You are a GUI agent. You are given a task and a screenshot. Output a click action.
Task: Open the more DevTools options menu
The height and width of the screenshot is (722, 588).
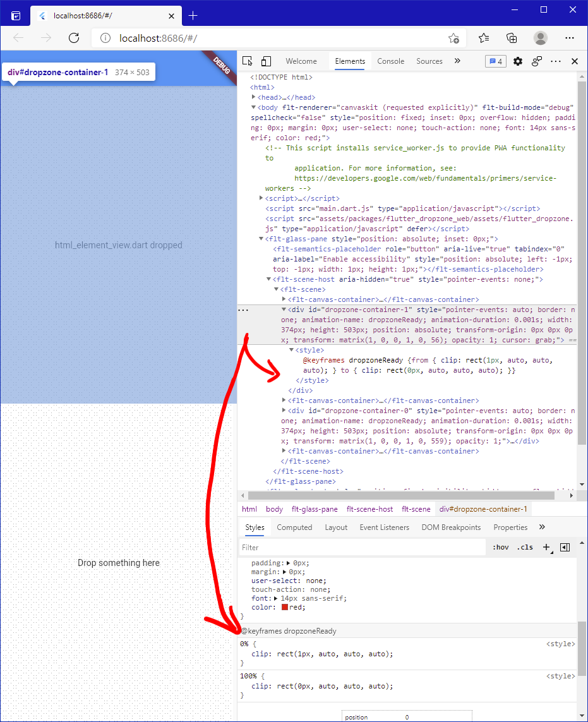[x=556, y=61]
